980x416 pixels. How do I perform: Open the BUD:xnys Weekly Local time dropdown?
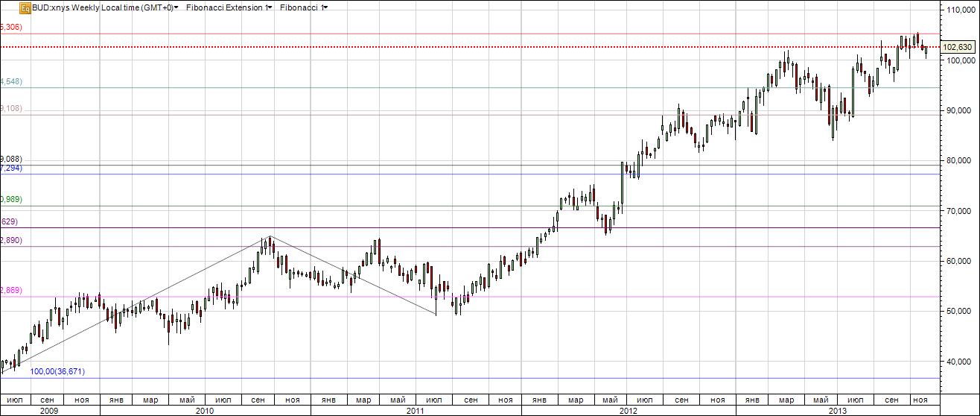105,7
